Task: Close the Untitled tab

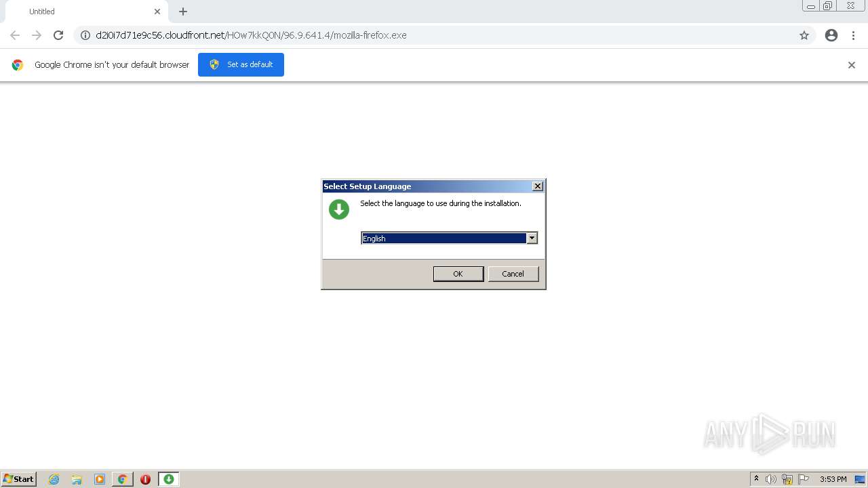Action: [x=157, y=12]
